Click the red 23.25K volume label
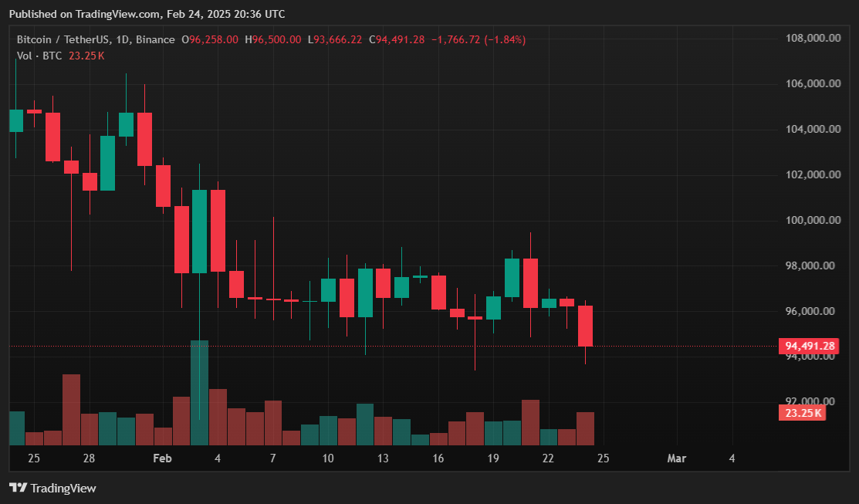This screenshot has width=859, height=504. click(x=803, y=414)
